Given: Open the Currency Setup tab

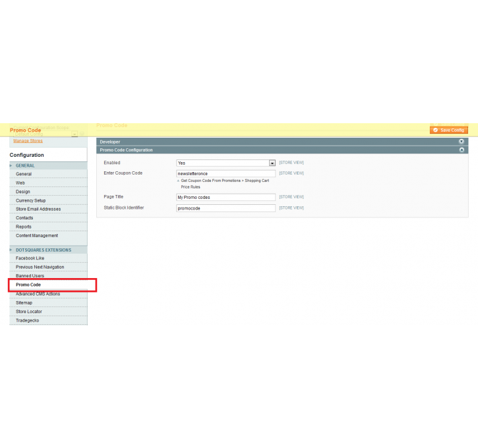Looking at the screenshot, I should pos(49,200).
